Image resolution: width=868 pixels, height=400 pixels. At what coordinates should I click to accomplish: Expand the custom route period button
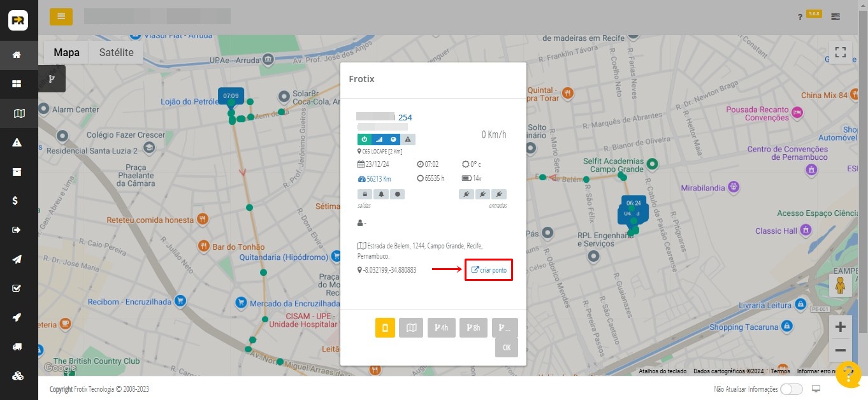505,328
